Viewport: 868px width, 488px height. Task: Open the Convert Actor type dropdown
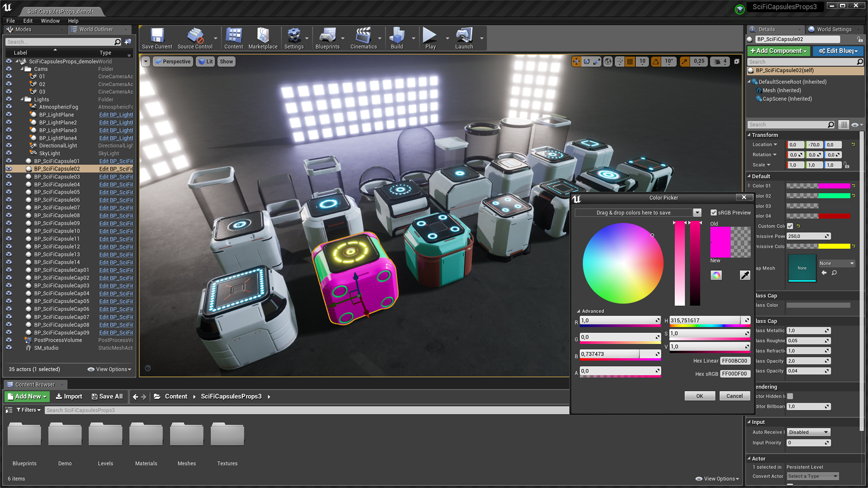point(812,476)
